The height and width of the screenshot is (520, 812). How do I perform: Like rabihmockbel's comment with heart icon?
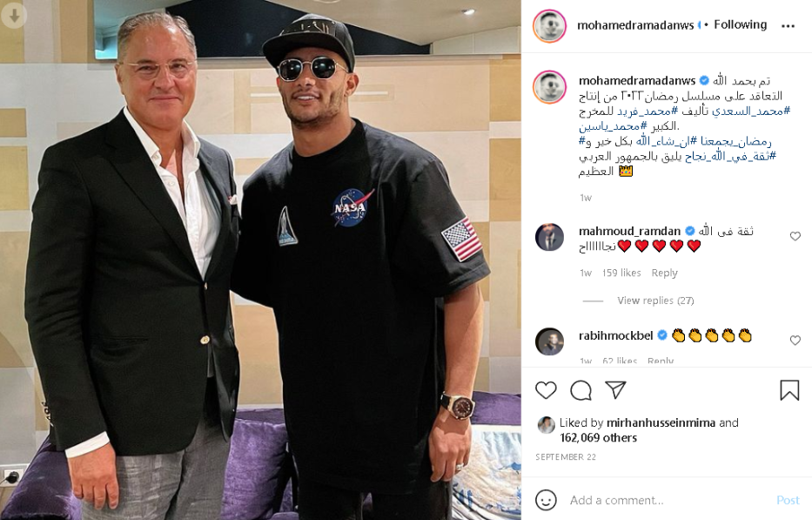(x=795, y=341)
